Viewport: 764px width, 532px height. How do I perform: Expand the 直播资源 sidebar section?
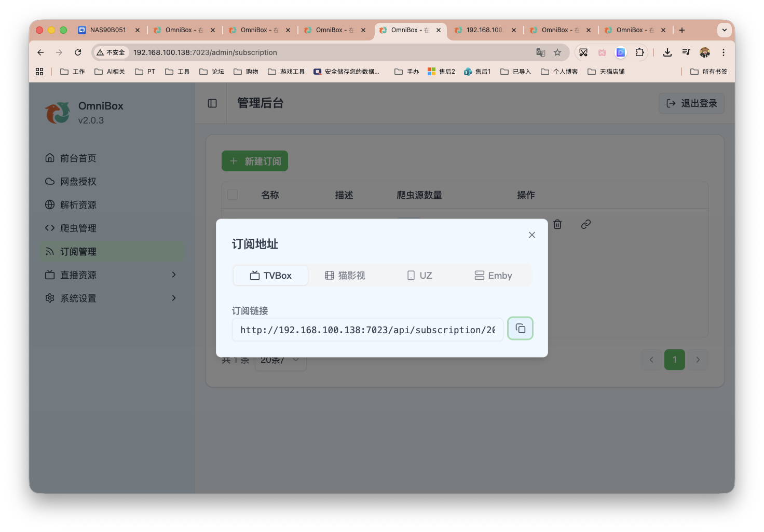[x=78, y=275]
